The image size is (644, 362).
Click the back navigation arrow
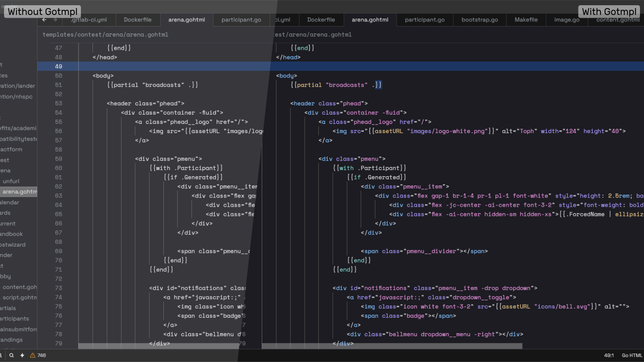coord(44,20)
